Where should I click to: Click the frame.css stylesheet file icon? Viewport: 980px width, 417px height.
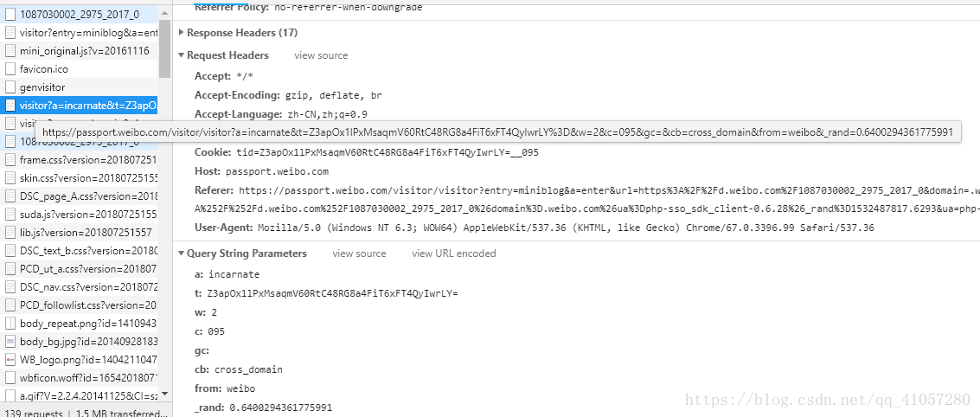[x=11, y=160]
